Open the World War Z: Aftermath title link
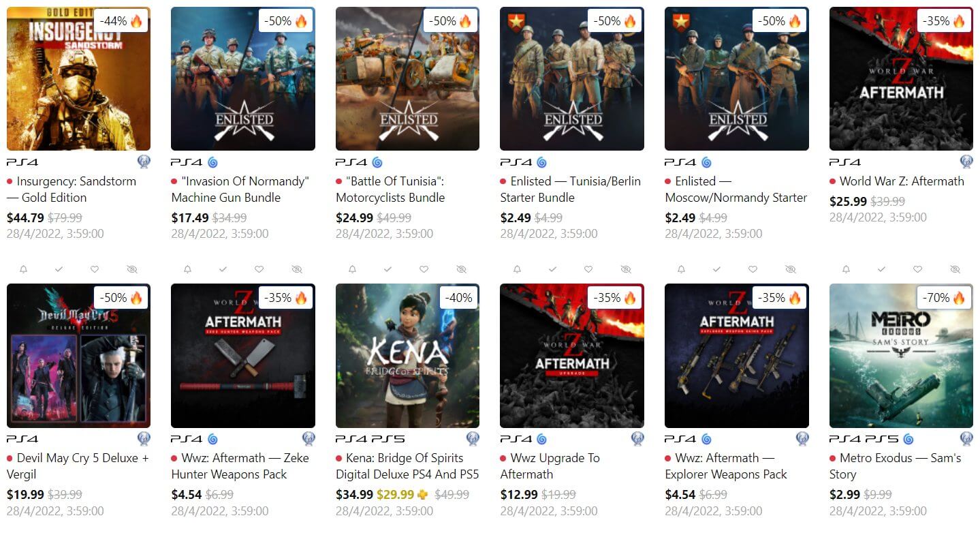980x533 pixels. click(902, 181)
